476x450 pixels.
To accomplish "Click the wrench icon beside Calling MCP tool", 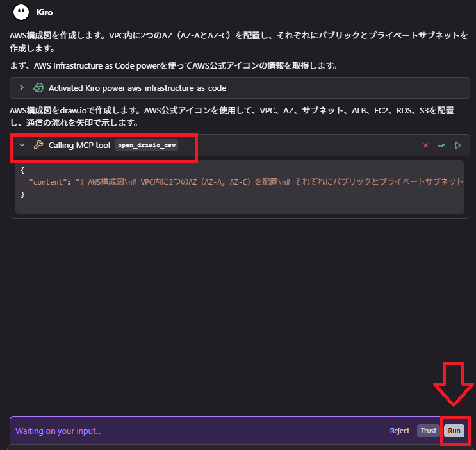I will pos(38,146).
